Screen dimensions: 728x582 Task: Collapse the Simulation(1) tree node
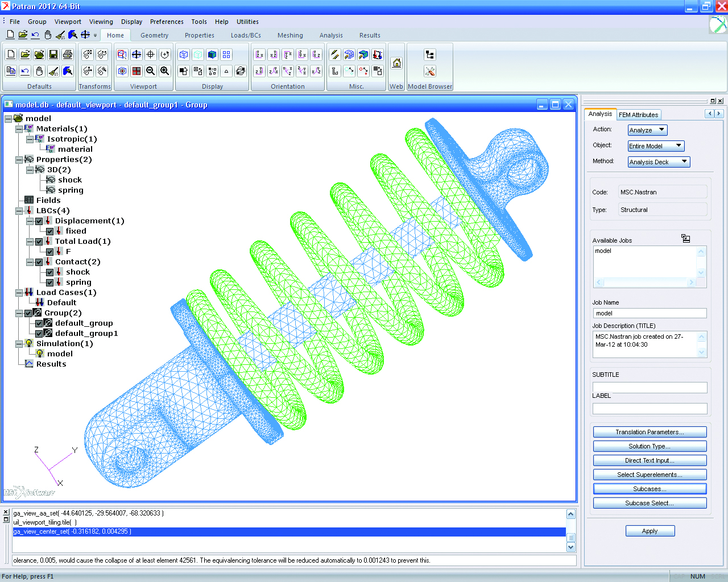[x=19, y=344]
